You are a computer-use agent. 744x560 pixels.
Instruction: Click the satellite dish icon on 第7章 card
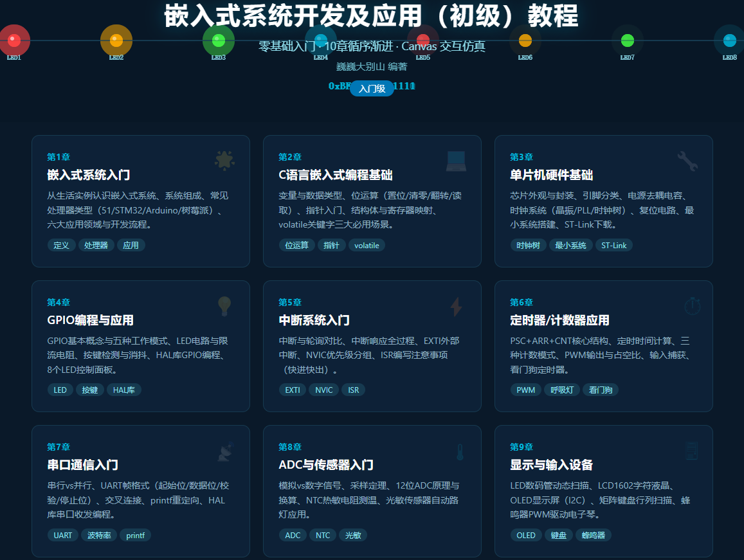[225, 451]
